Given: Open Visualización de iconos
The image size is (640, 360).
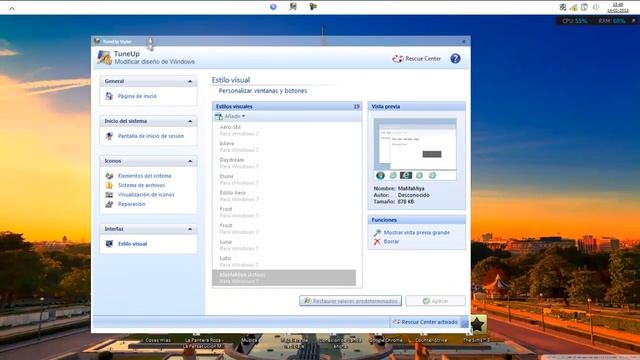Looking at the screenshot, I should pos(146,195).
